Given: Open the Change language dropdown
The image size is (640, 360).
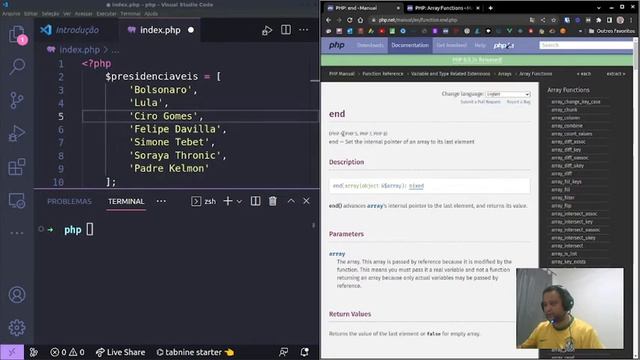Looking at the screenshot, I should pos(508,94).
